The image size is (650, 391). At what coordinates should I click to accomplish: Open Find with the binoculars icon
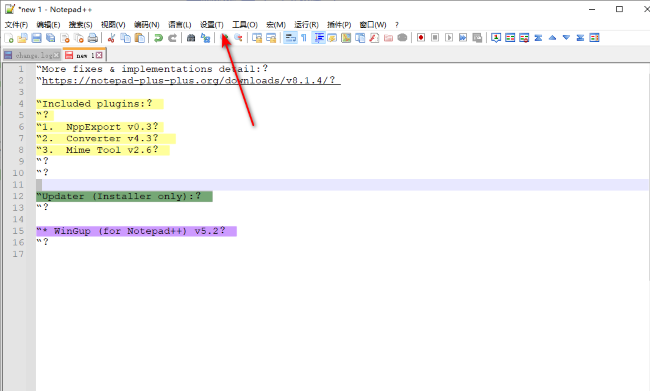point(191,38)
